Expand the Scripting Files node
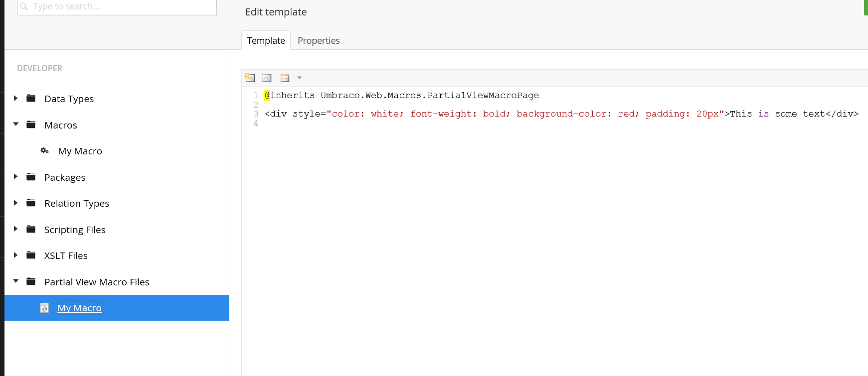 pos(15,229)
